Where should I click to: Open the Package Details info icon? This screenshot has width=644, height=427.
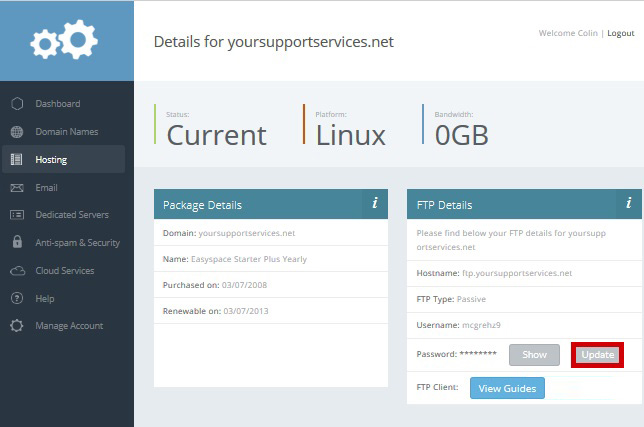[x=375, y=203]
